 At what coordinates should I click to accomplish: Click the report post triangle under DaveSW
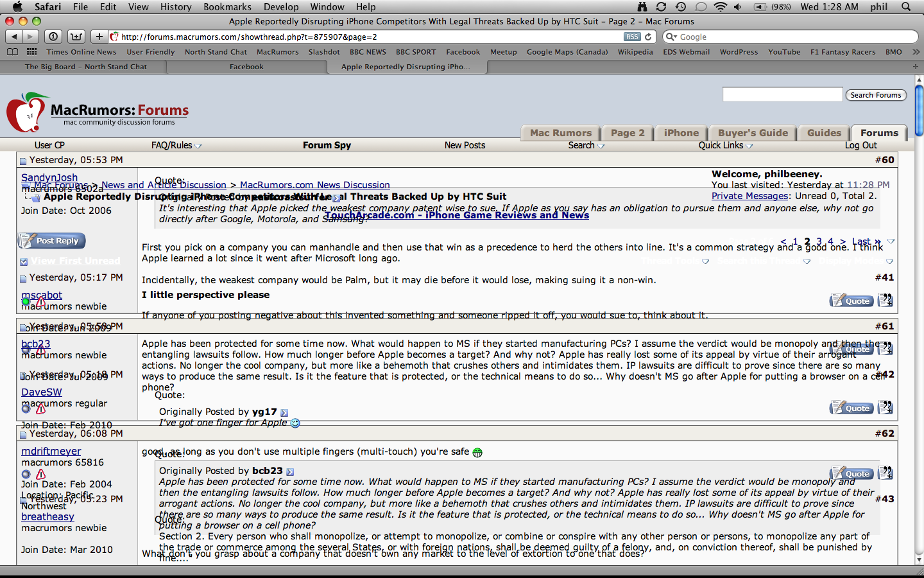(x=40, y=408)
